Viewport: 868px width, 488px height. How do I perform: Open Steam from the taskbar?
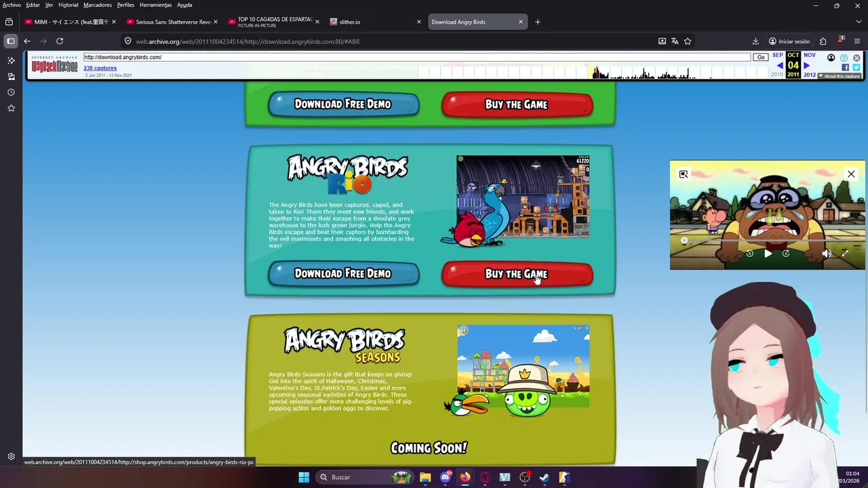[x=545, y=477]
